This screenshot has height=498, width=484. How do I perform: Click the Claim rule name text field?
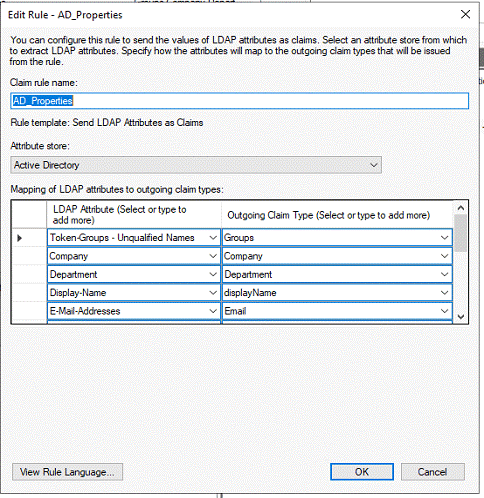(x=239, y=101)
